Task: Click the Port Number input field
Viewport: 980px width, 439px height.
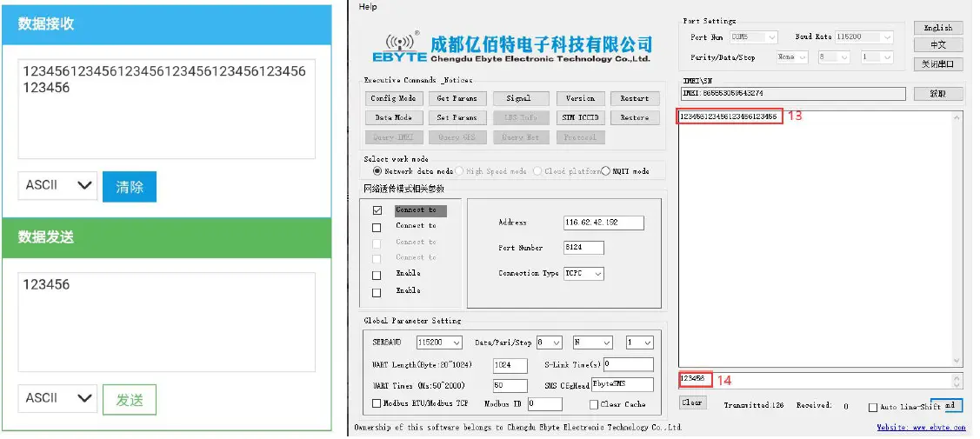Action: [x=583, y=248]
